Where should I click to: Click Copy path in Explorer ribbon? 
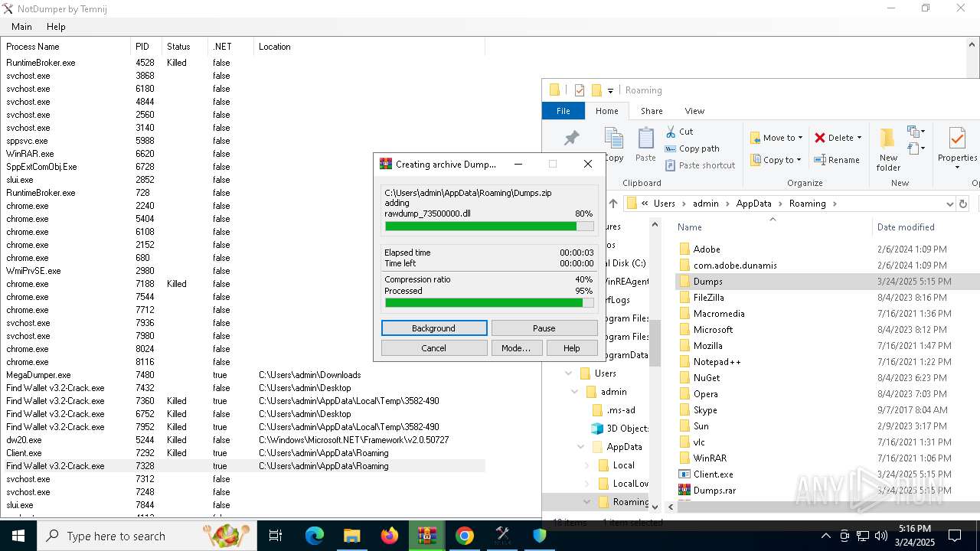pos(691,148)
